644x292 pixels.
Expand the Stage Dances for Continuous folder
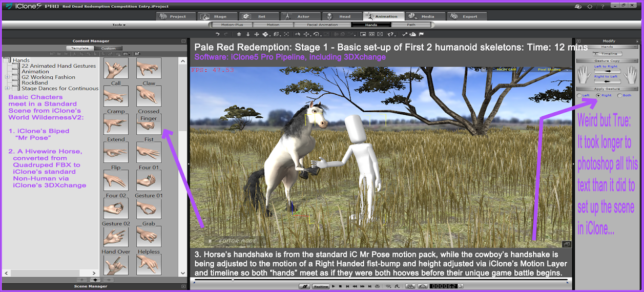click(7, 89)
